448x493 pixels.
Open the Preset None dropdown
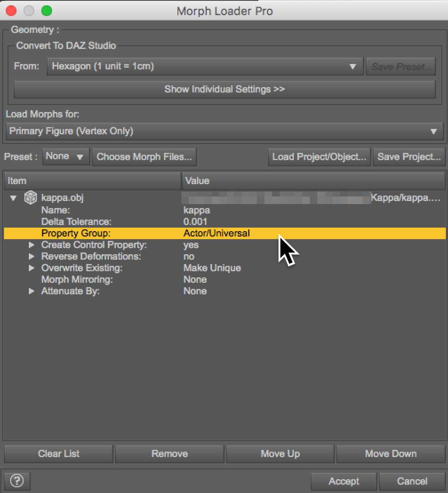click(66, 156)
